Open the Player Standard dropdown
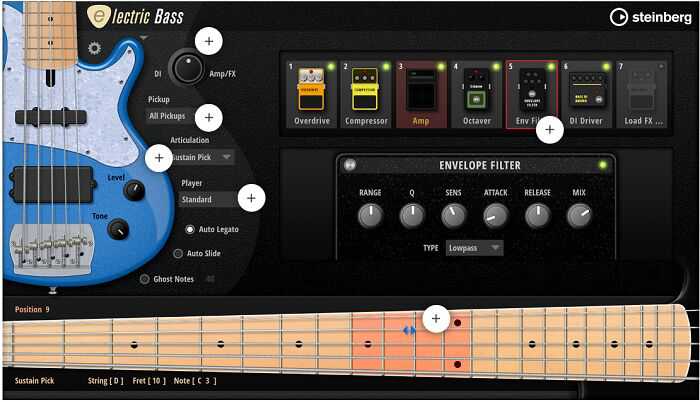The image size is (700, 402). click(x=210, y=199)
